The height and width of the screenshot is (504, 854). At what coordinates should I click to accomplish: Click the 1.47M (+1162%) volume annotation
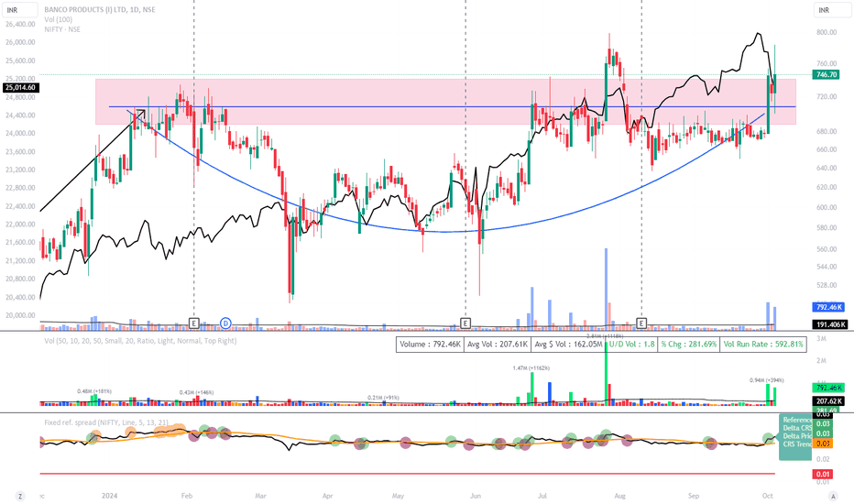[x=531, y=368]
